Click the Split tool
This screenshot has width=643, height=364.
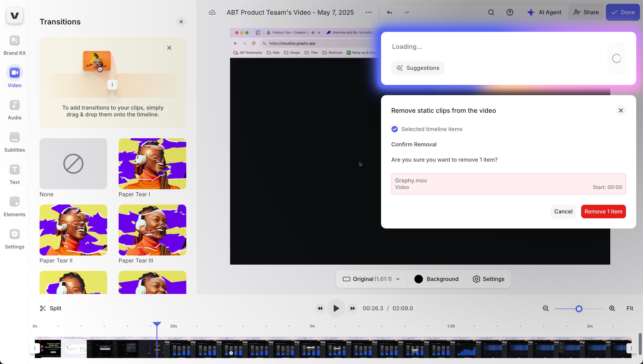point(50,308)
